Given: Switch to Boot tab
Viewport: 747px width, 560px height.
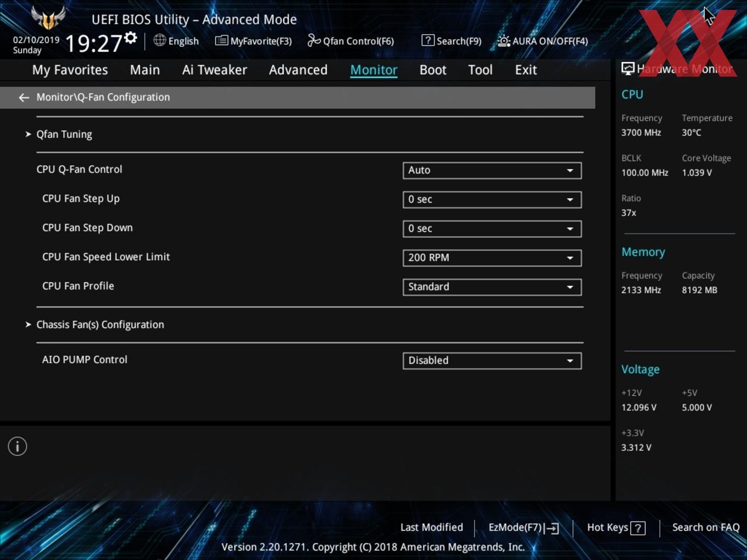Looking at the screenshot, I should [x=433, y=70].
